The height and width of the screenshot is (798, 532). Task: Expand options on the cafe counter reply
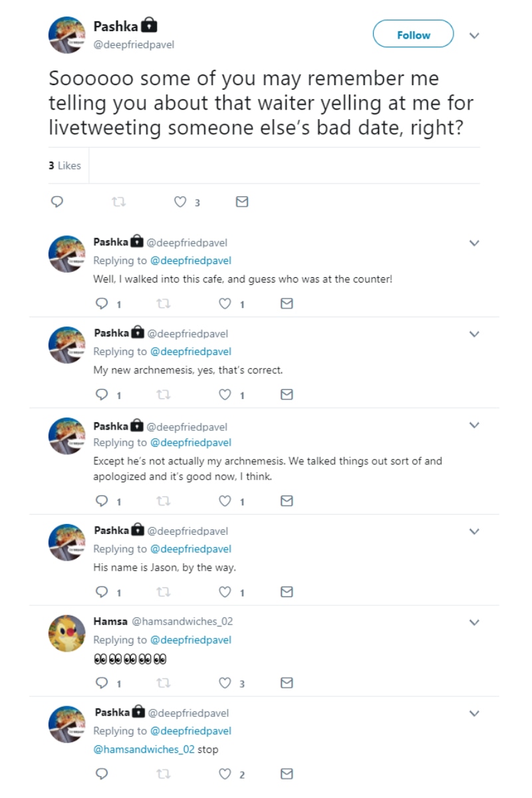[474, 243]
